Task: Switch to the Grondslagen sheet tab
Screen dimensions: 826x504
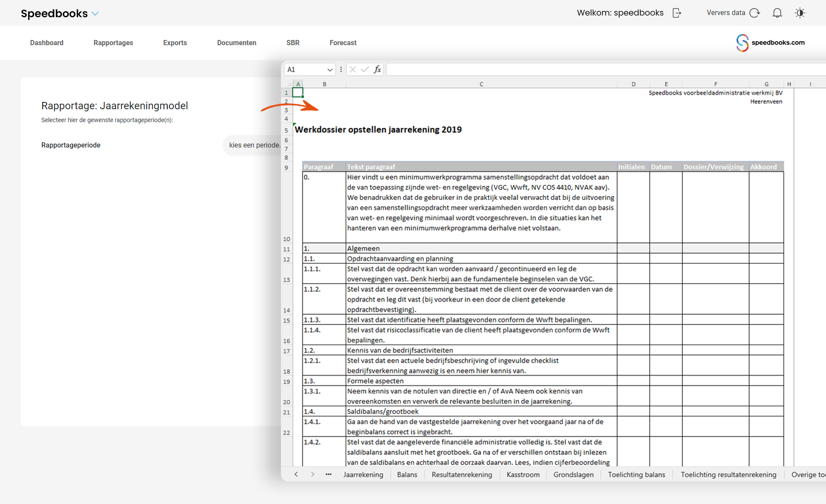Action: [x=573, y=475]
